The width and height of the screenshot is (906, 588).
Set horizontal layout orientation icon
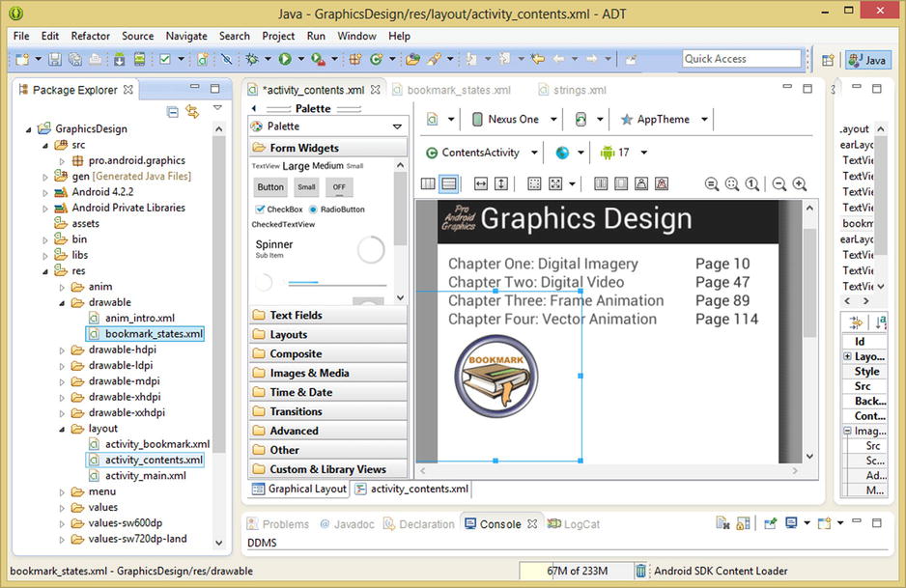[428, 183]
